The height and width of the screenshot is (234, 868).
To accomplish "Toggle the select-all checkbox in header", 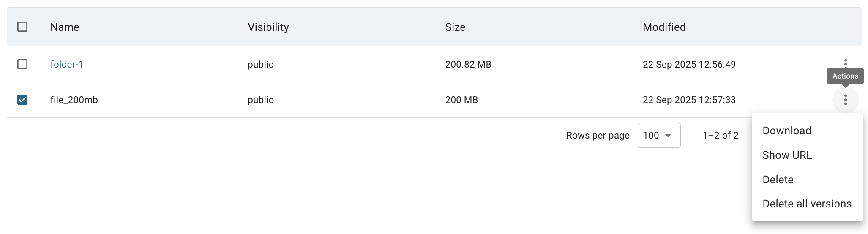I will point(22,27).
